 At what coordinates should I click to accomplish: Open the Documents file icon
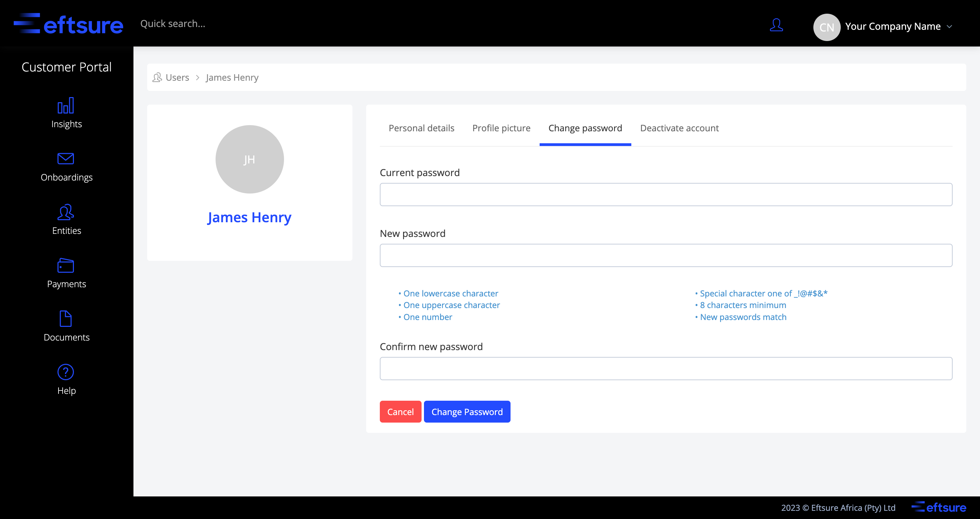pos(66,319)
